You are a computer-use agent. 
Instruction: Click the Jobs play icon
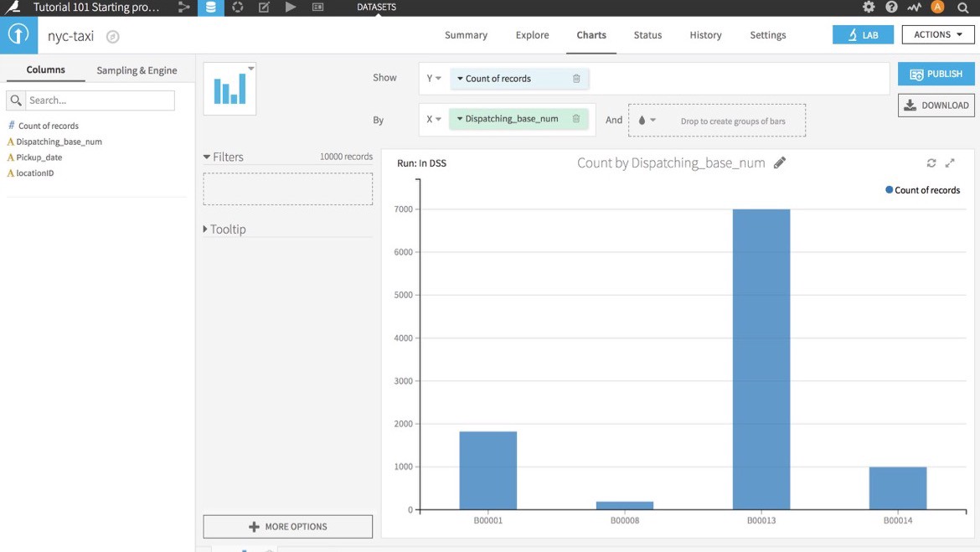[x=291, y=8]
